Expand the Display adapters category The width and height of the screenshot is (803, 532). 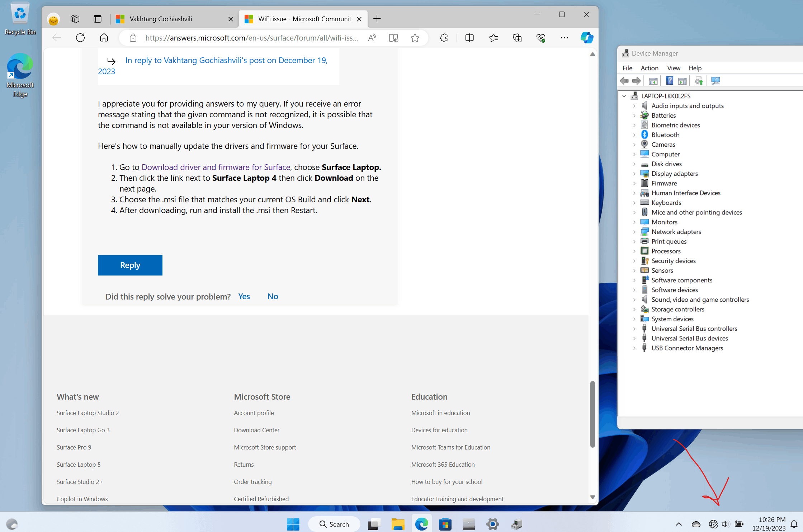(634, 174)
